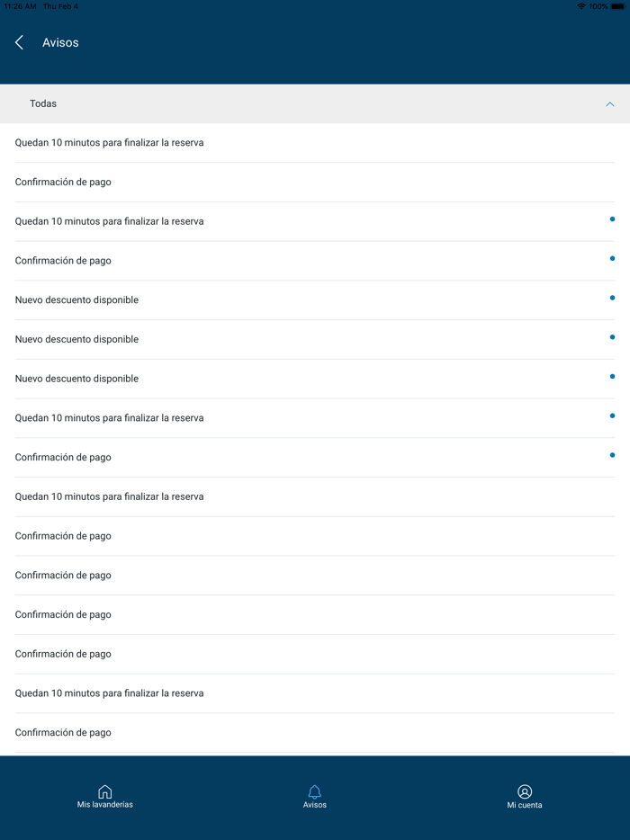Go back using the back arrow
This screenshot has width=630, height=840.
[19, 42]
